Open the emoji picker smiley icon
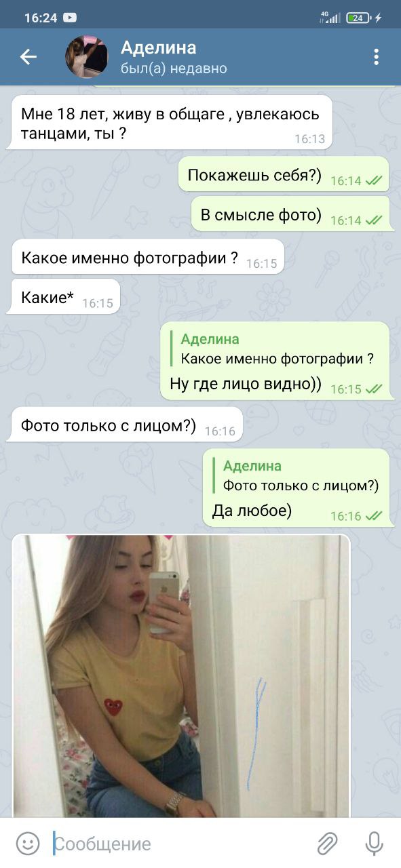This screenshot has width=401, height=868. coord(28,844)
